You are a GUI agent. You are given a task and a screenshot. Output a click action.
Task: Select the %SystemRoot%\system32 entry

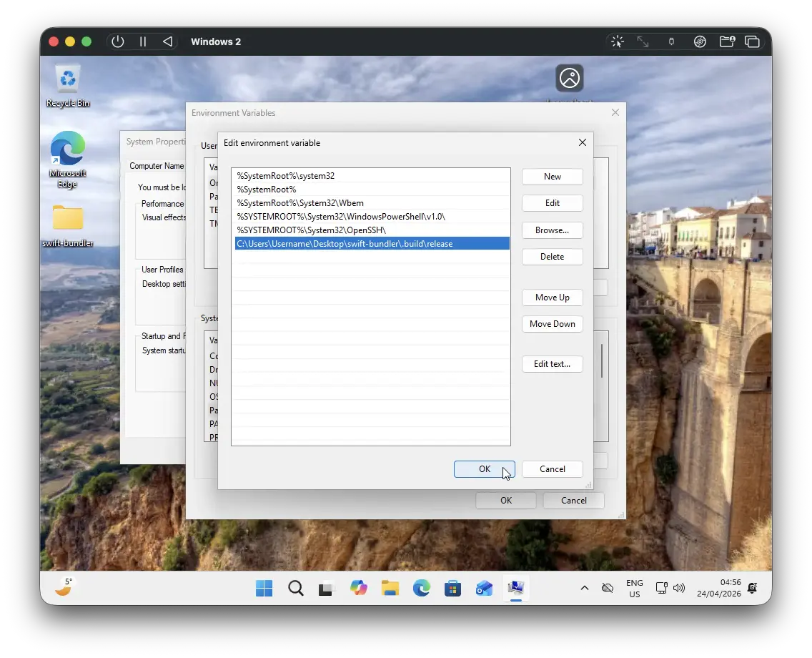click(372, 176)
